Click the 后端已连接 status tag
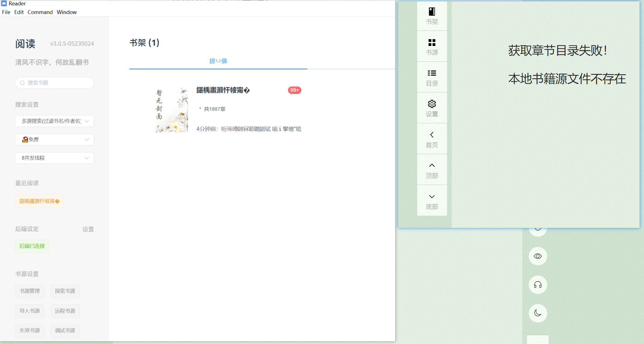The image size is (644, 344). tap(32, 246)
